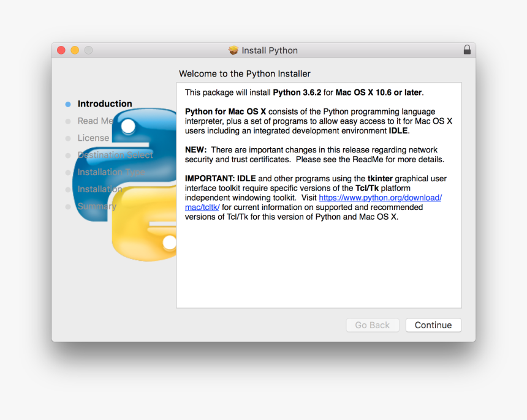
Task: Click the Continue button
Action: click(433, 325)
